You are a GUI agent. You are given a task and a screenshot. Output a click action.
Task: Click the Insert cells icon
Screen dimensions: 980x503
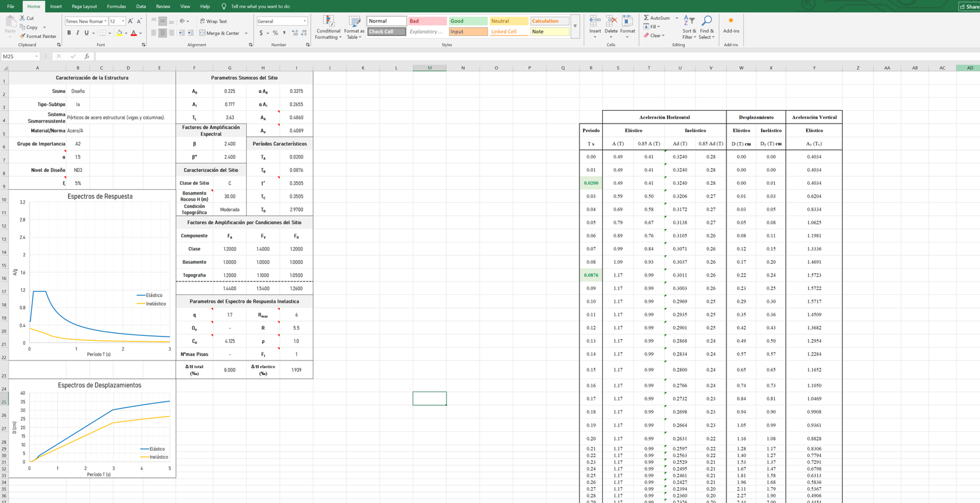[595, 21]
